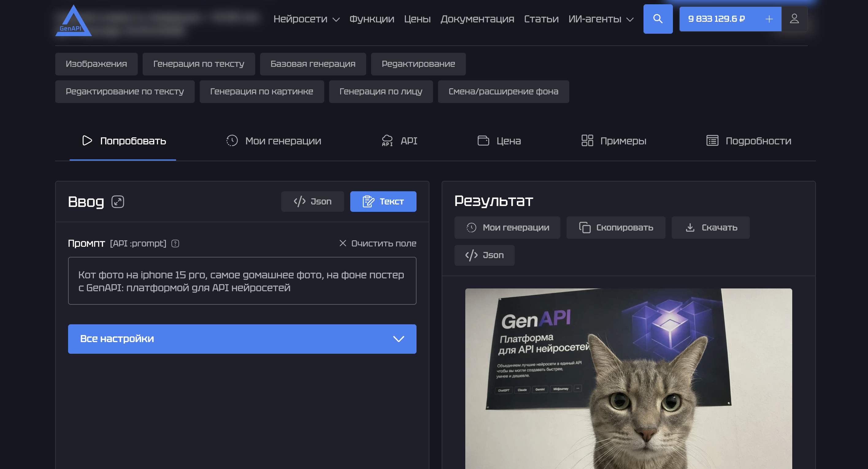The width and height of the screenshot is (868, 469).
Task: Click the download icon beside Скачать
Action: pos(690,227)
